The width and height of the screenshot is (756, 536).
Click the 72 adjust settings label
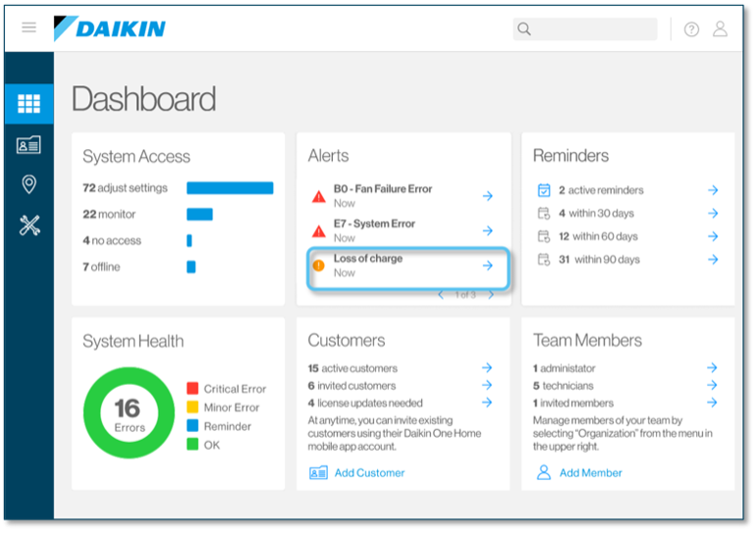[126, 188]
